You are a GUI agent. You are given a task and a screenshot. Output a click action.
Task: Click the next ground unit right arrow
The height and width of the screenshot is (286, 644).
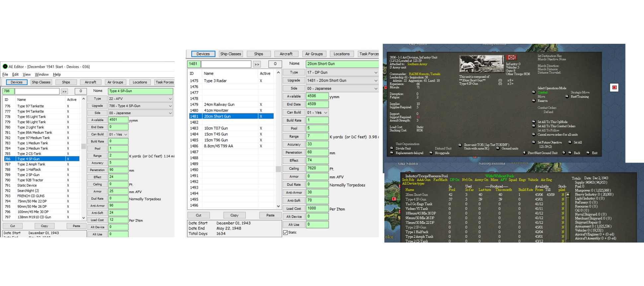[564, 153]
